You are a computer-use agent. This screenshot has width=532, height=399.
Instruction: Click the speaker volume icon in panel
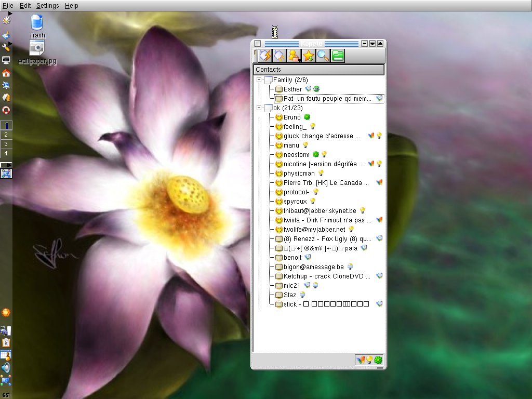pos(6,368)
